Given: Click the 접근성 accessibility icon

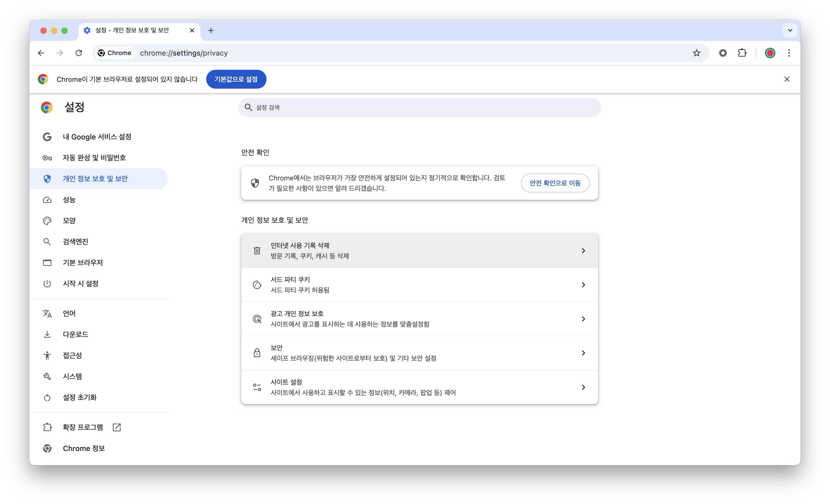Looking at the screenshot, I should coord(47,355).
